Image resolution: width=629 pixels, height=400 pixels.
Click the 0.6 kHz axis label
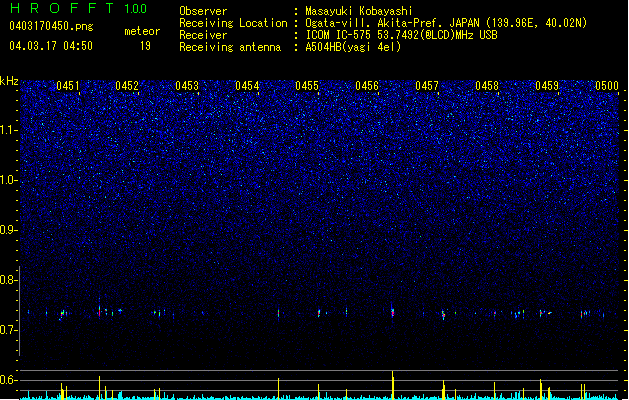pos(8,380)
